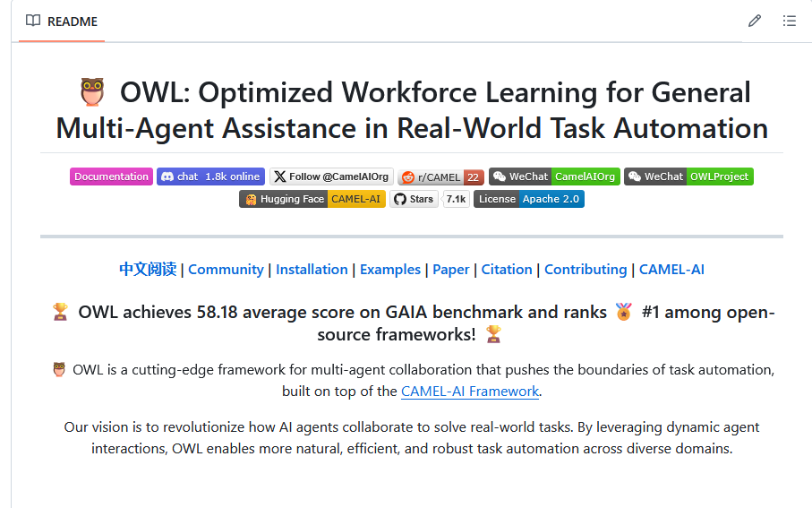Open the License Apache 2.0 badge
Screen dimensions: 812x508
[529, 199]
